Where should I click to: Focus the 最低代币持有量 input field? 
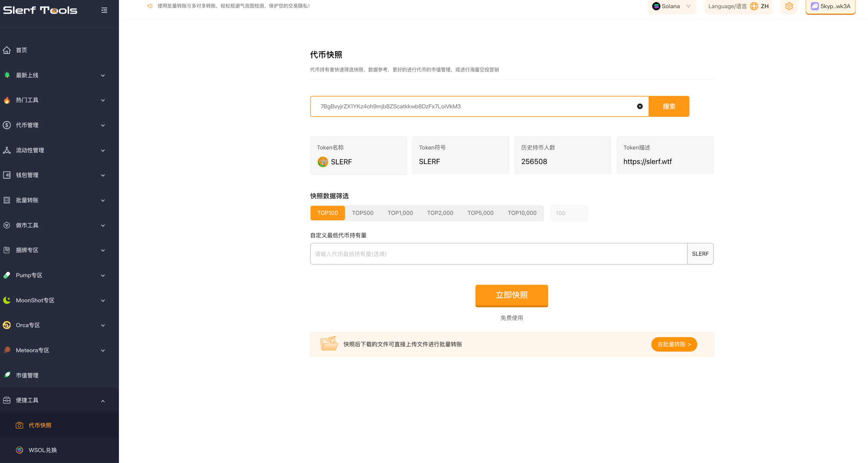(499, 254)
